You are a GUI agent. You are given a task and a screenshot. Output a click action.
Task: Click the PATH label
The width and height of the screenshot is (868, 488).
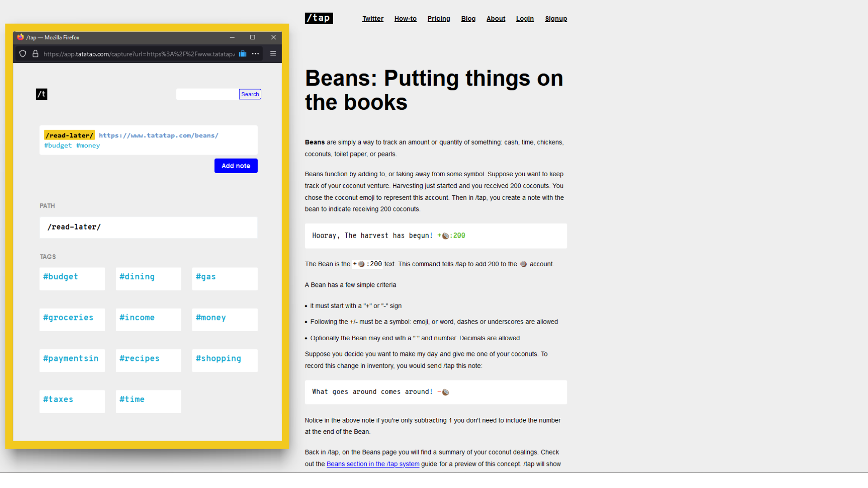[47, 206]
